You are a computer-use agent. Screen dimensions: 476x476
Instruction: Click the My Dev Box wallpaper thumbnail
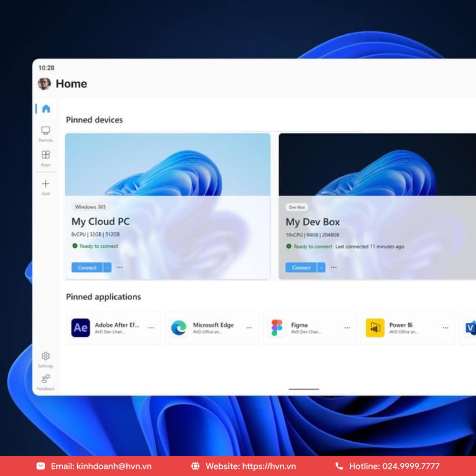pyautogui.click(x=377, y=165)
